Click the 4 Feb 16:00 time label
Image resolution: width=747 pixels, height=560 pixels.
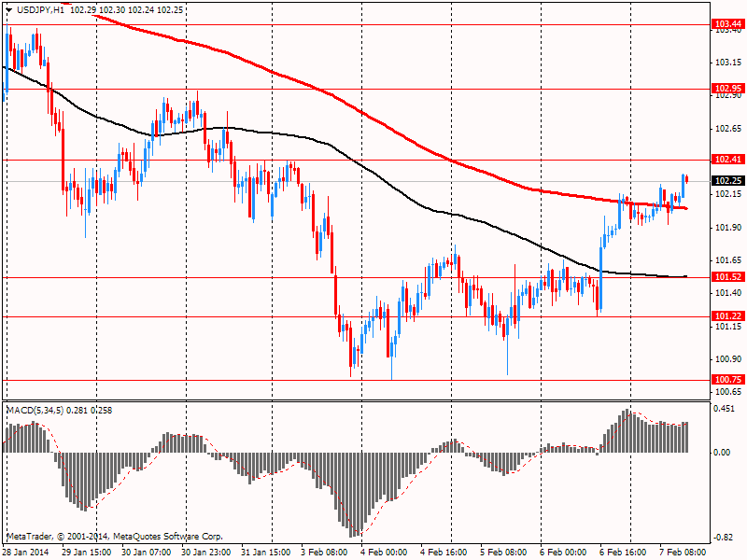(x=444, y=552)
